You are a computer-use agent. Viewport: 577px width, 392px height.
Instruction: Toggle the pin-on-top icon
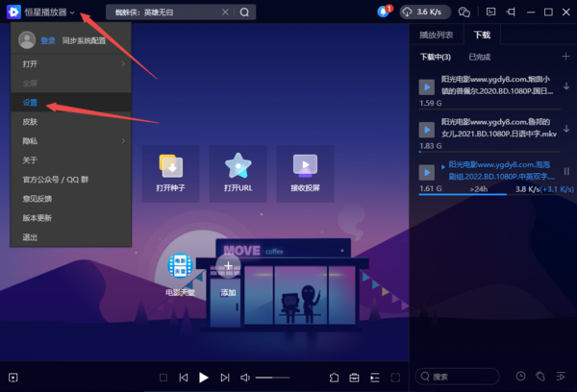511,12
